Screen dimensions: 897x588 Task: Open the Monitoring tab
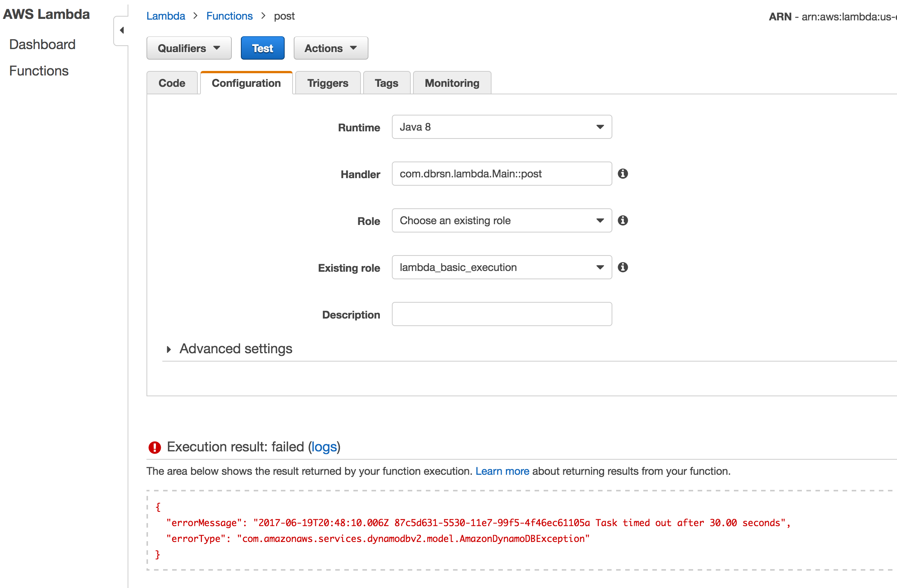tap(452, 83)
